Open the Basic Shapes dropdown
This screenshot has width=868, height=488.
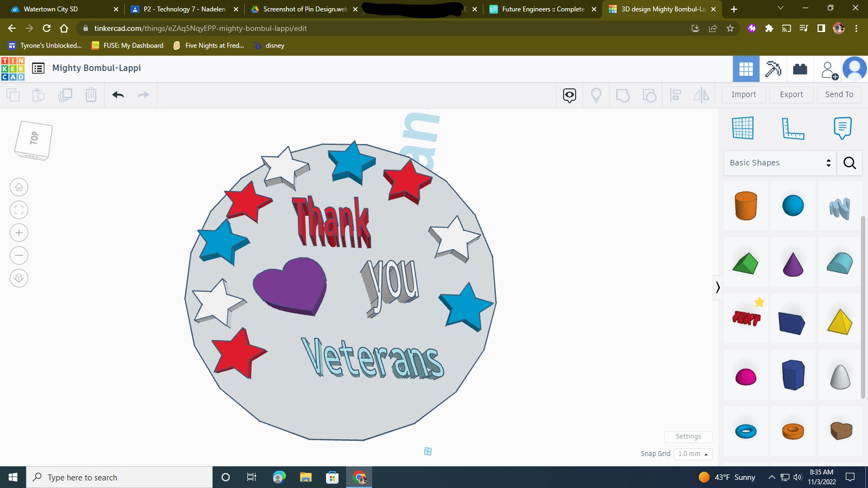(x=780, y=163)
